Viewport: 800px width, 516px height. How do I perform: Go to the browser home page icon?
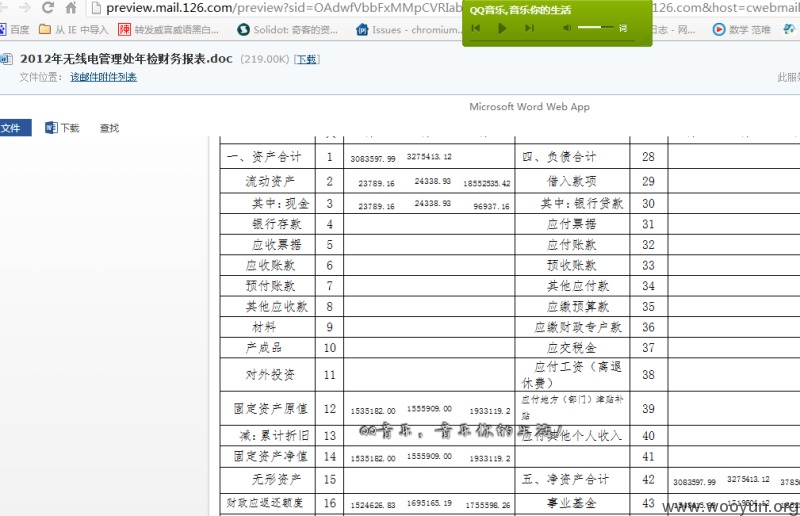point(71,7)
